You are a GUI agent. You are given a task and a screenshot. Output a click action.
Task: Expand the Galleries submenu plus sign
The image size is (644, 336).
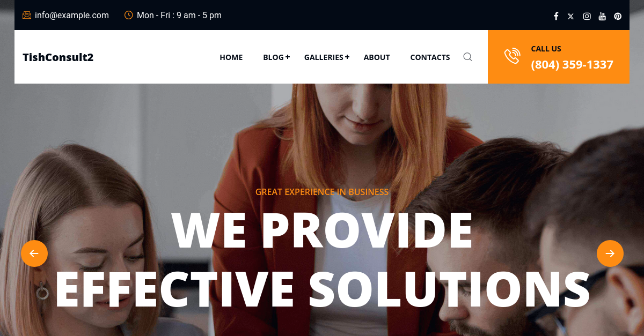tap(347, 57)
